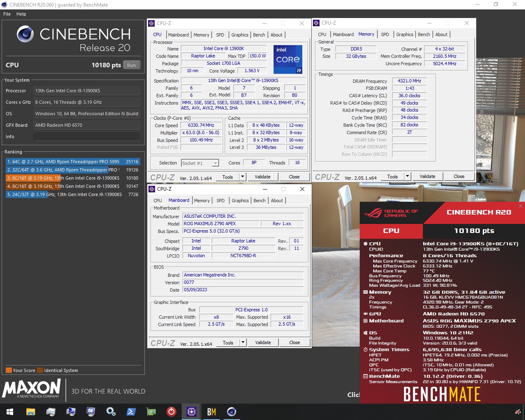Select ranking row with score 10147
This screenshot has height=420, width=525.
73,186
